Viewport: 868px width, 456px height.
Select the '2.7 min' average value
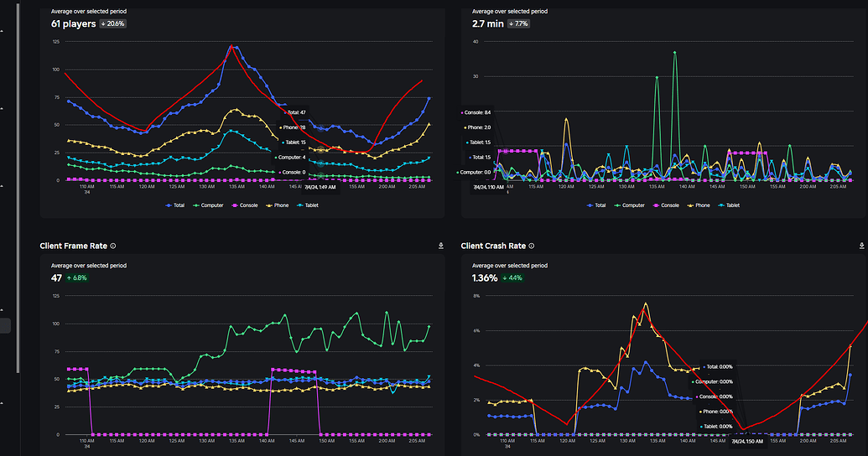pos(488,23)
